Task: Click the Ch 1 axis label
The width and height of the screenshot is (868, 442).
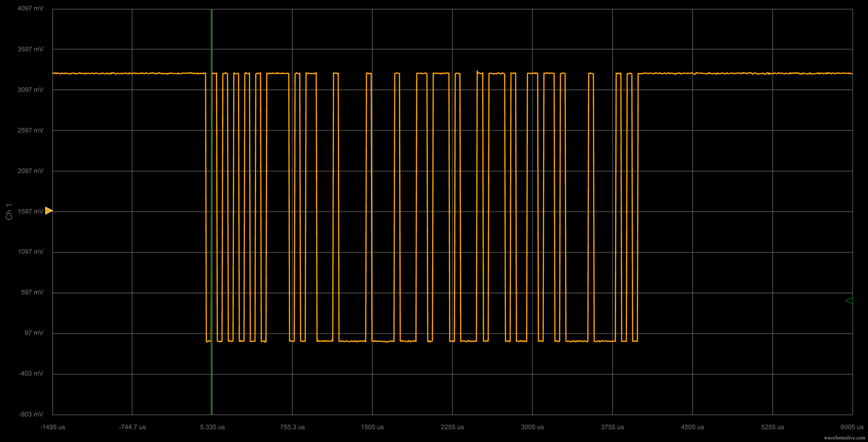Action: click(x=9, y=212)
